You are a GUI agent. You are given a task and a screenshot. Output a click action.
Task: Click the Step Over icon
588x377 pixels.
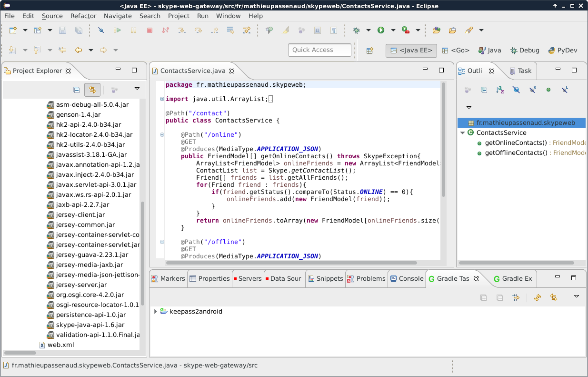click(x=198, y=30)
